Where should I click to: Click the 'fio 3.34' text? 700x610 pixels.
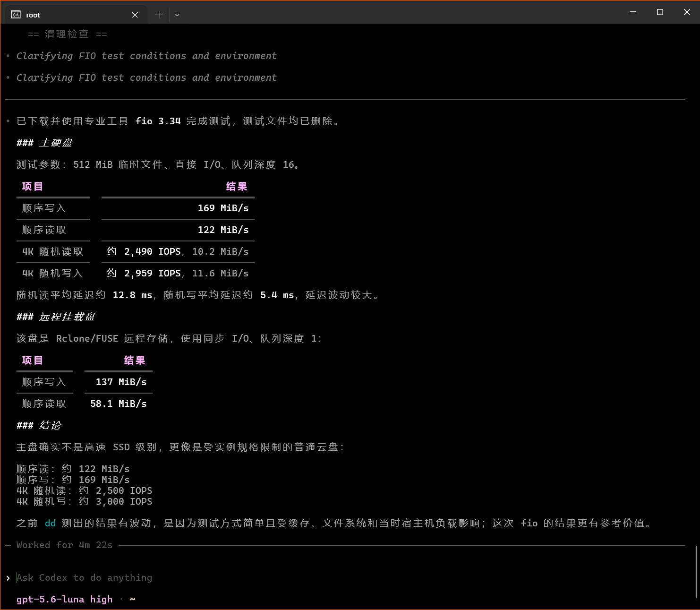[158, 121]
